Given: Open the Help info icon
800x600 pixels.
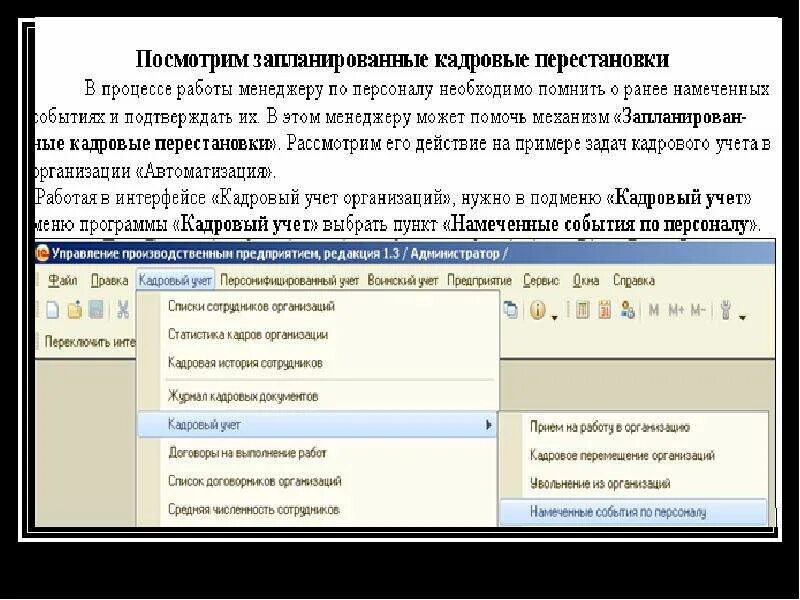Looking at the screenshot, I should tap(537, 310).
